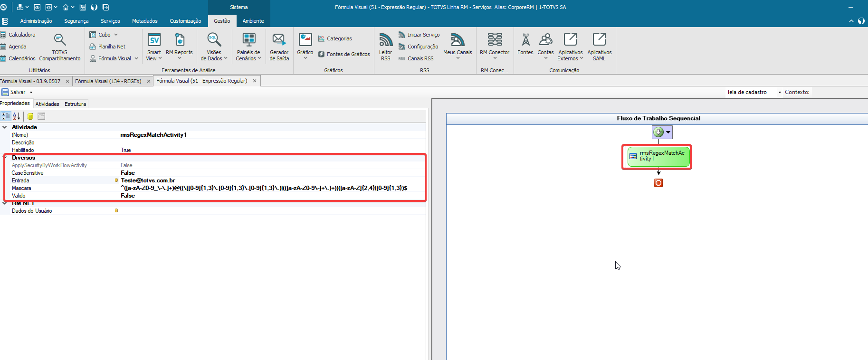The width and height of the screenshot is (868, 360).
Task: Open chart Categorias
Action: (x=335, y=38)
